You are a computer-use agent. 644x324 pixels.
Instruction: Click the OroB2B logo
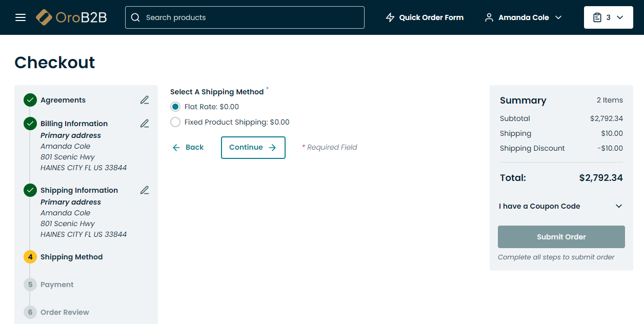click(71, 17)
